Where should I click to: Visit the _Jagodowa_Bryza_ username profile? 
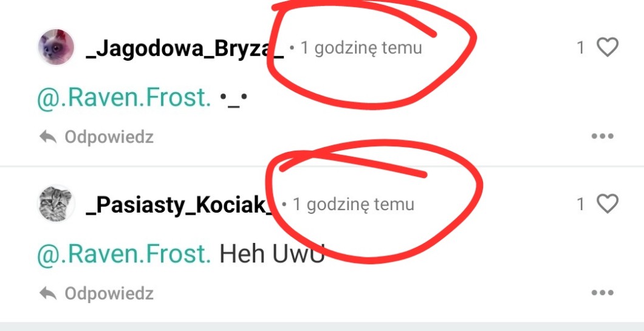(x=185, y=49)
